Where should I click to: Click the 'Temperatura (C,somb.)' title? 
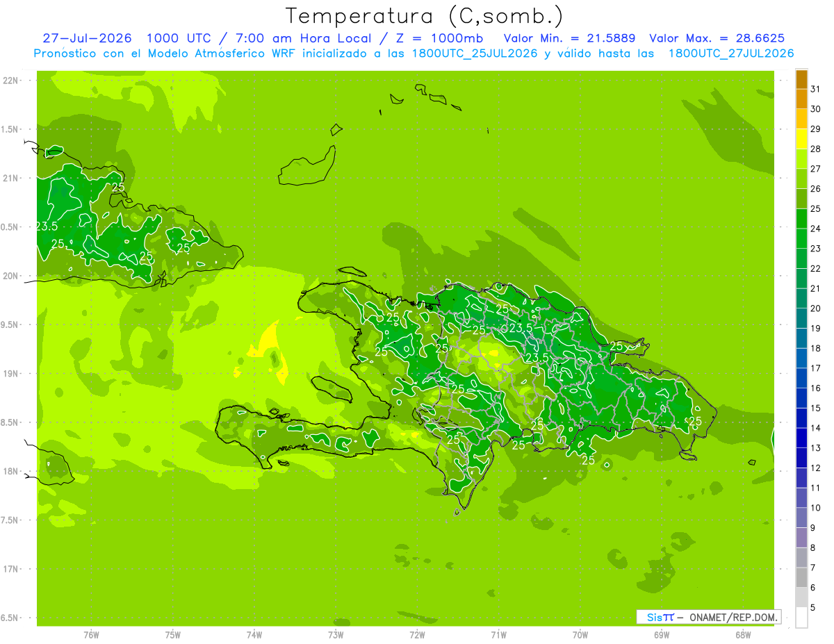point(424,15)
